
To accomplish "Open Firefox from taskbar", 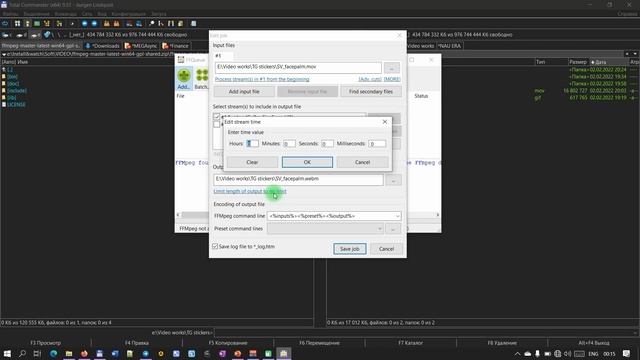I will [84, 353].
